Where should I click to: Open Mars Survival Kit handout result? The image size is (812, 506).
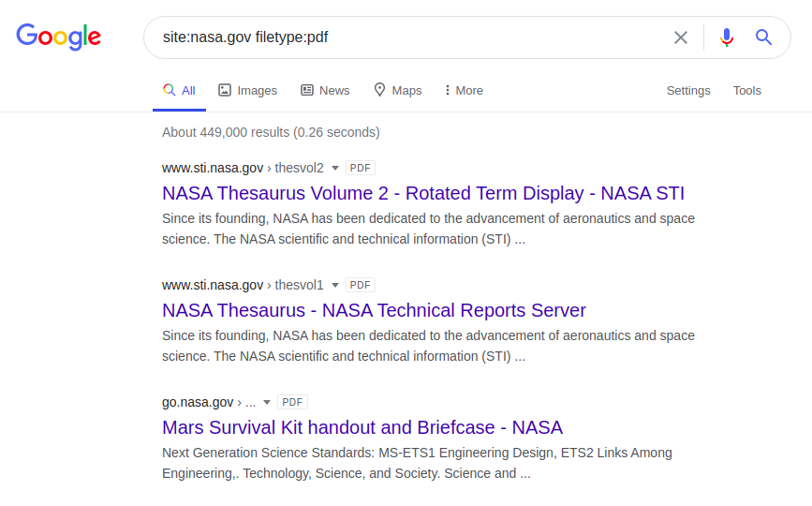(x=362, y=428)
